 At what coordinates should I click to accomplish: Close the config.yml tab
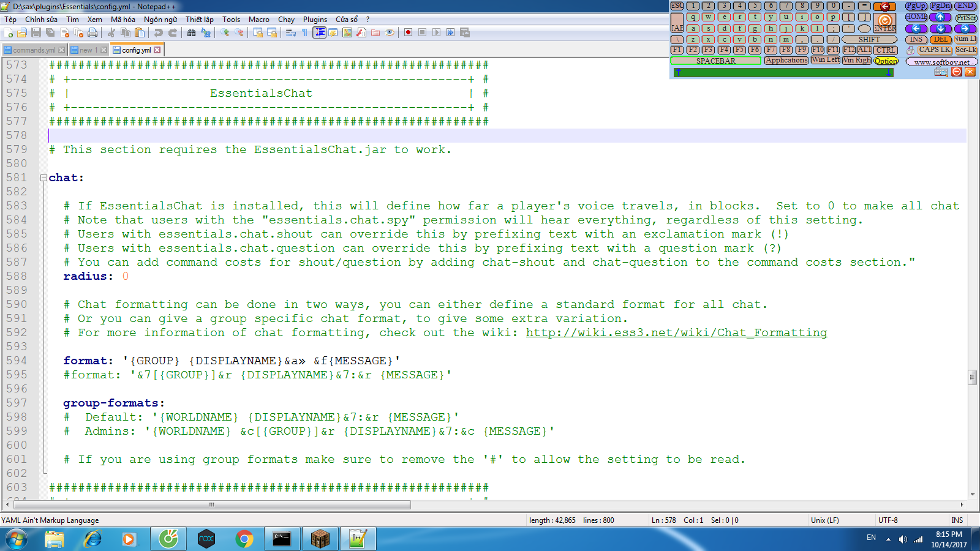point(157,50)
